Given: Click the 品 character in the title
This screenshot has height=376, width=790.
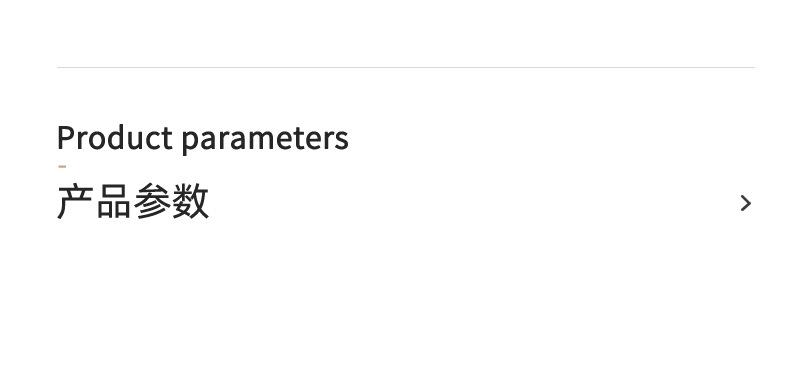Looking at the screenshot, I should [x=114, y=202].
